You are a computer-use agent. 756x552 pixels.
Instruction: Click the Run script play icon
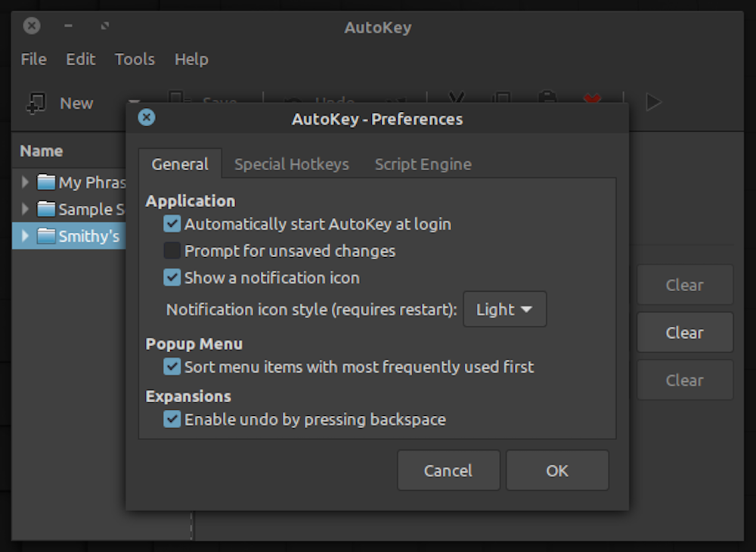[654, 102]
